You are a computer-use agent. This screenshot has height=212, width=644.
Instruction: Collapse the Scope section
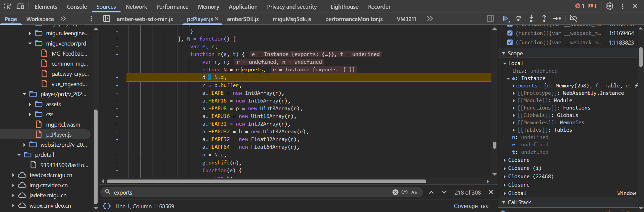[503, 53]
